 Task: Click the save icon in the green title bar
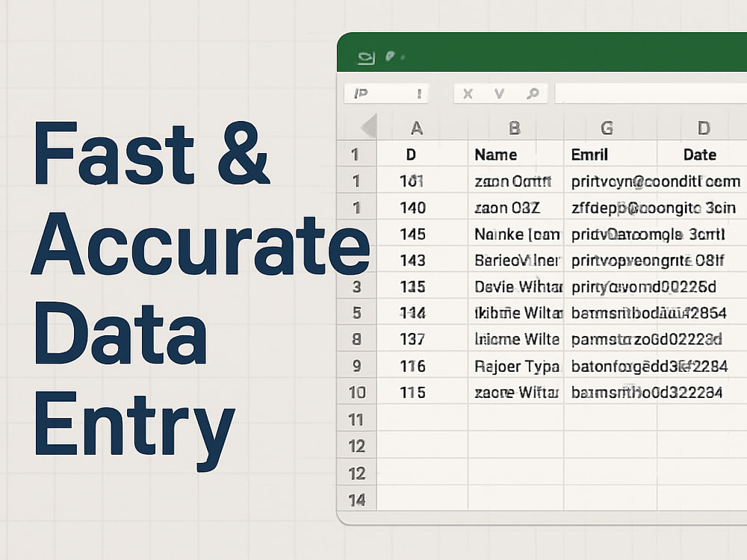(366, 57)
